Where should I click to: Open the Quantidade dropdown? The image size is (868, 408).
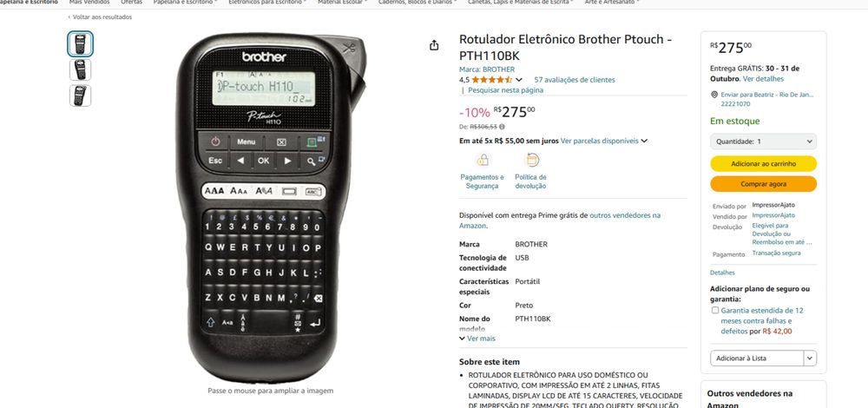pyautogui.click(x=763, y=141)
